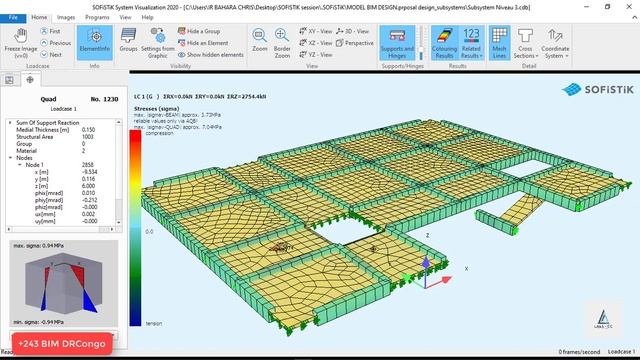Go to Previous loadcase
Screen dimensions: 640x360
pyautogui.click(x=56, y=43)
